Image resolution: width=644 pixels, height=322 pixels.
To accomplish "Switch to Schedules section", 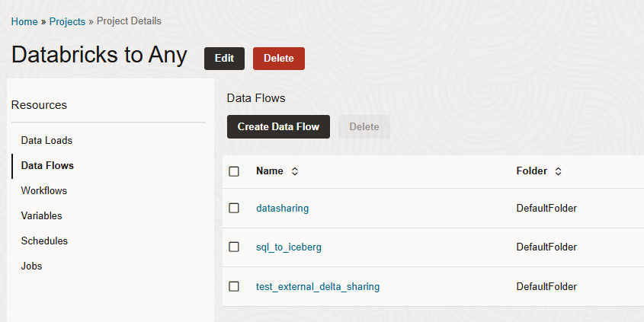I will click(44, 241).
